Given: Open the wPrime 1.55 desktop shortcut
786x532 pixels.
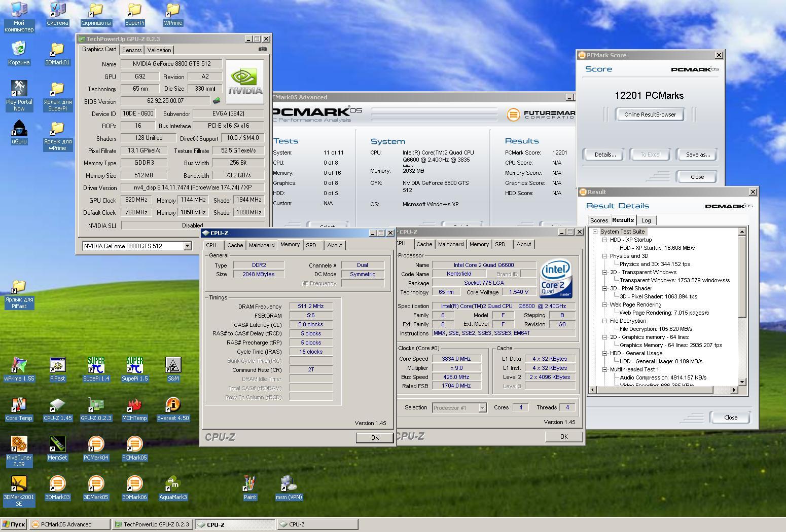Looking at the screenshot, I should (19, 369).
